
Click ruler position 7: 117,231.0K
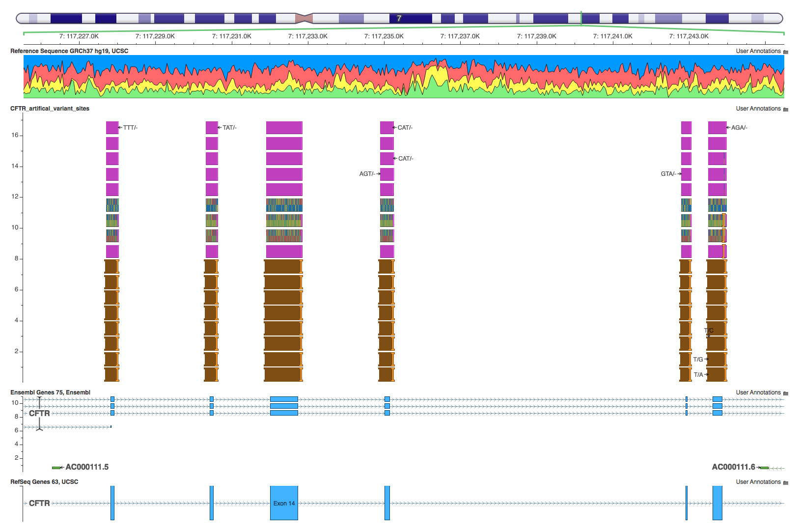232,36
